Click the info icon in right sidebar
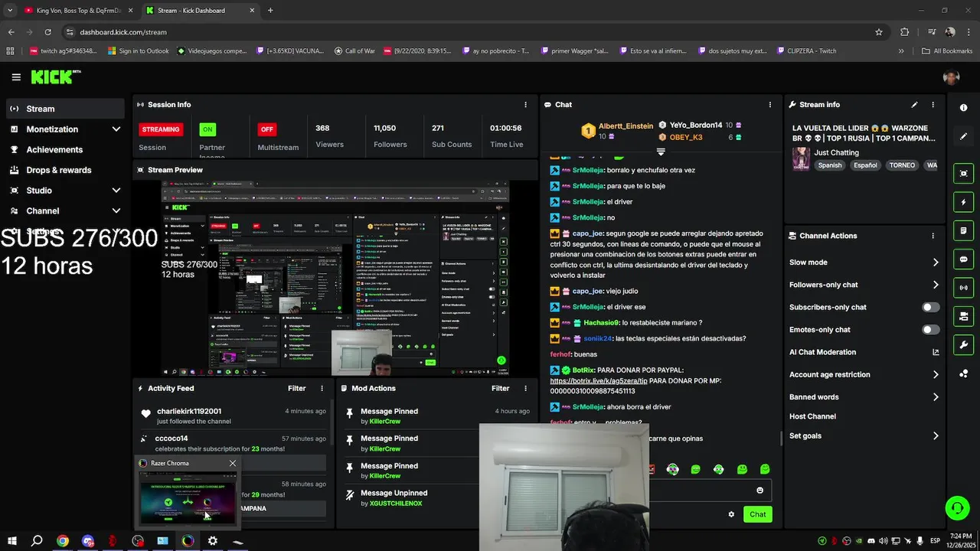The width and height of the screenshot is (980, 551). (963, 108)
